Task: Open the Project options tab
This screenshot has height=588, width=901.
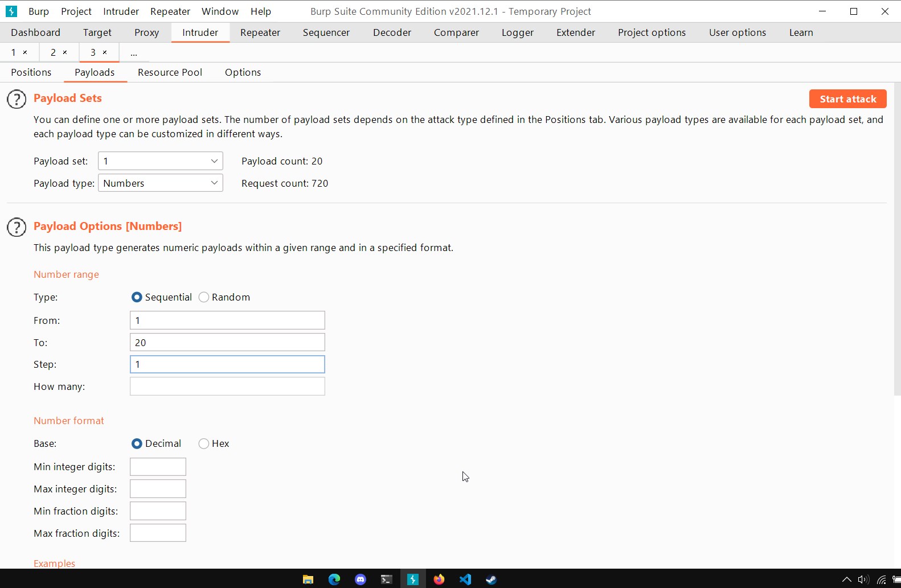Action: 652,32
